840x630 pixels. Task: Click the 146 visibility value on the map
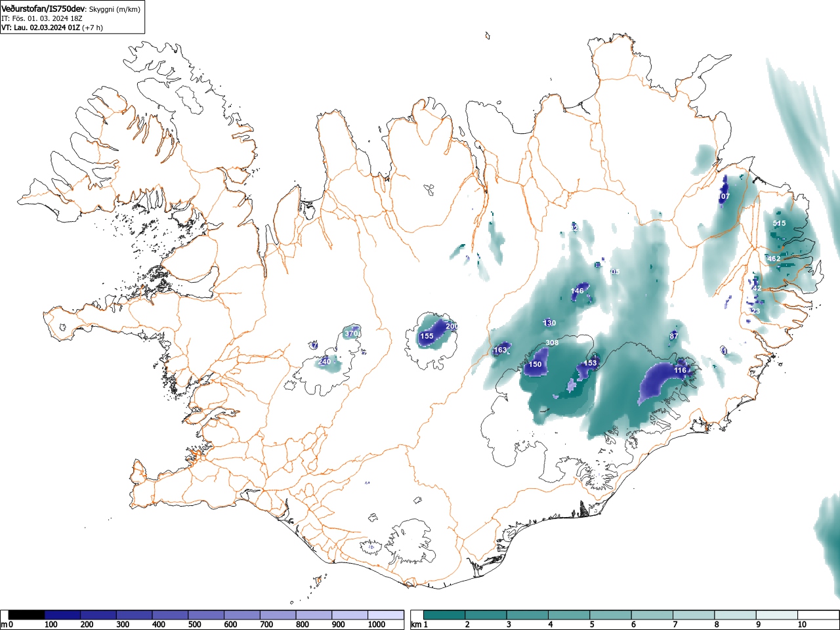tap(577, 291)
